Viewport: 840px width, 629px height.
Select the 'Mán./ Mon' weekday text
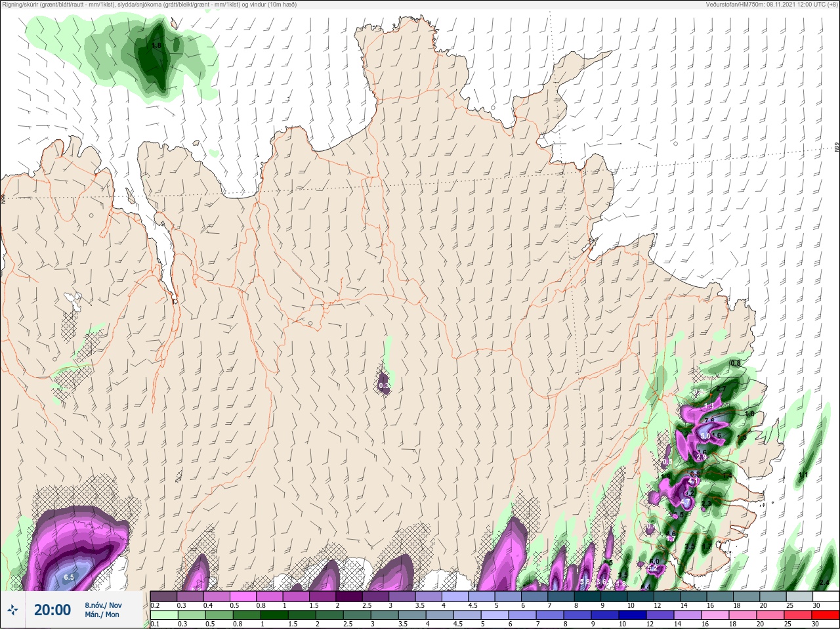point(102,615)
